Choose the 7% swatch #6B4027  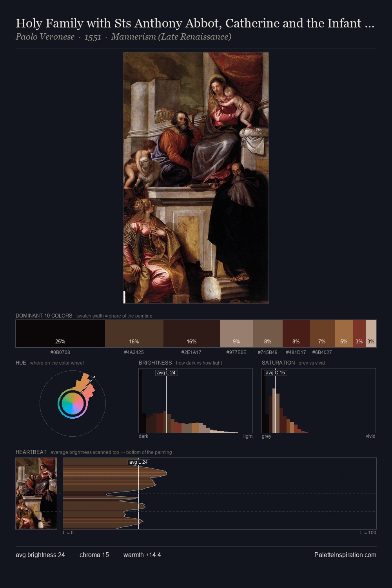point(322,334)
